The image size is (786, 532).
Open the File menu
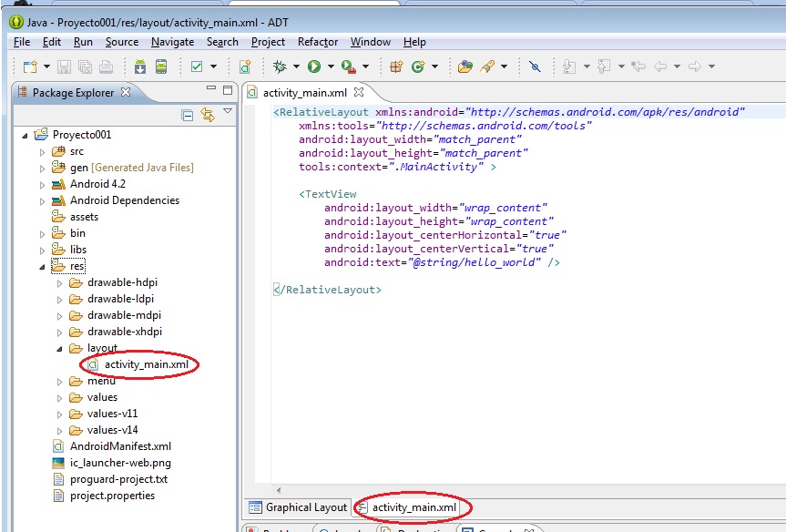click(22, 42)
